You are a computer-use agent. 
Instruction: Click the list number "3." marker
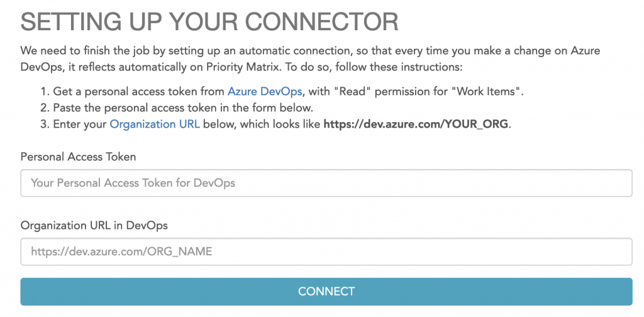[44, 124]
